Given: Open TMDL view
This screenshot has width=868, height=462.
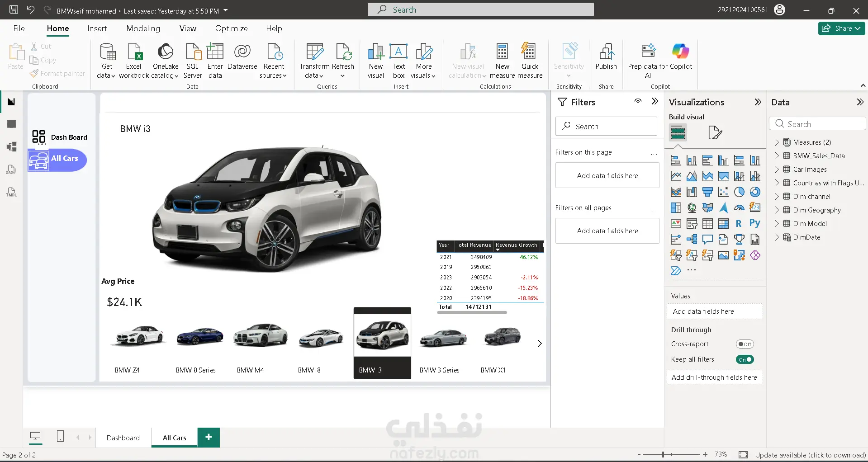Looking at the screenshot, I should point(12,192).
